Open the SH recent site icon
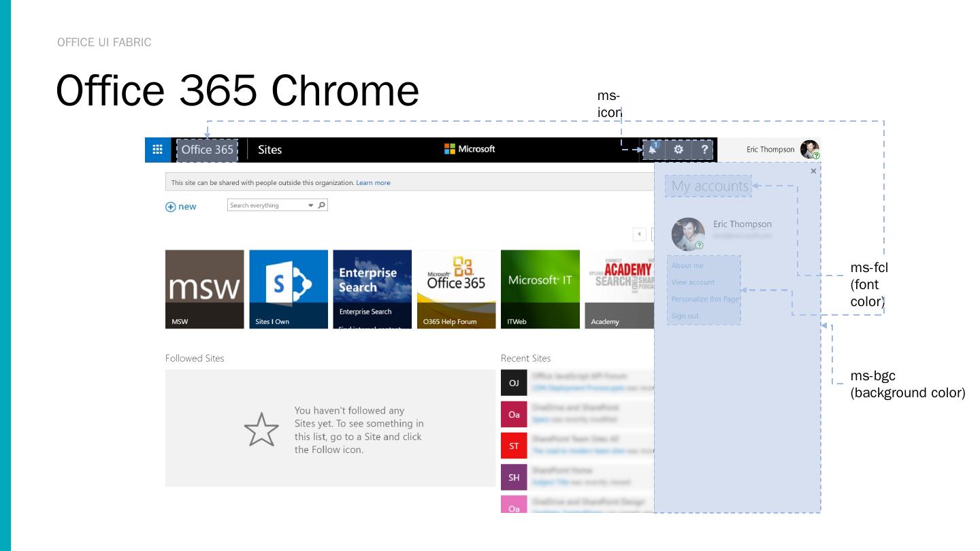 [x=514, y=477]
